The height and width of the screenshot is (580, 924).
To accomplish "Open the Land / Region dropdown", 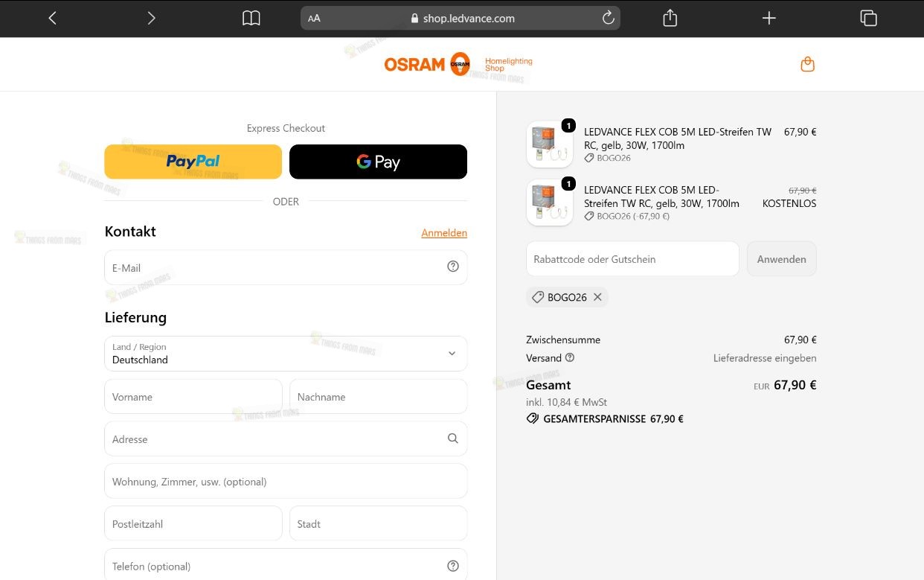I will [x=286, y=353].
